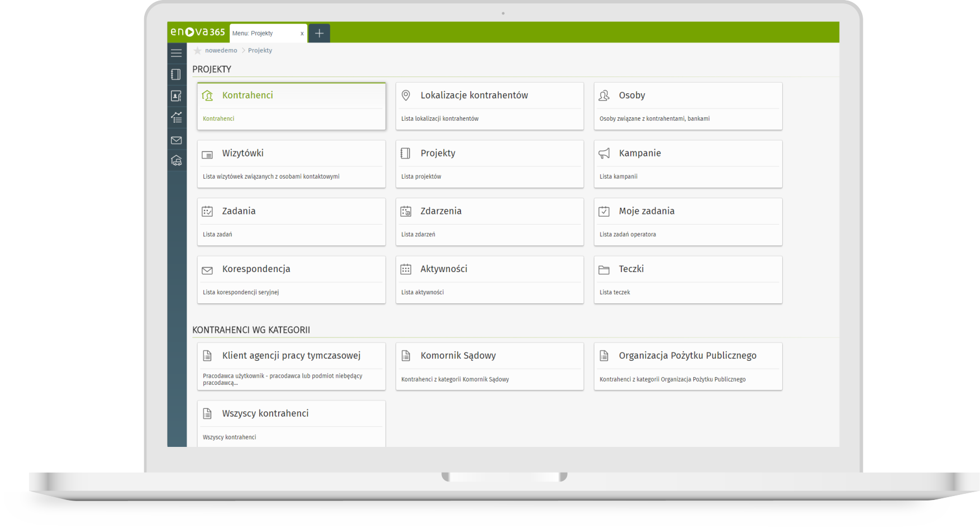The image size is (980, 529).
Task: Open the hamburger menu in sidebar
Action: tap(176, 54)
